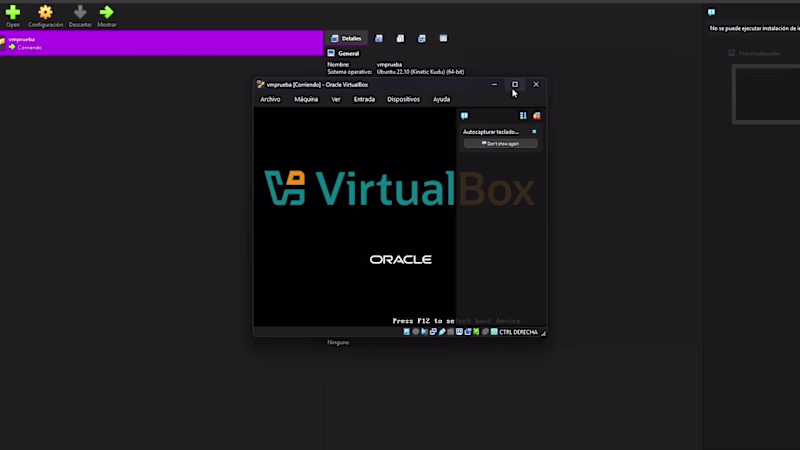800x450 pixels.
Task: Click the shared folders status bar icon
Action: 451,332
